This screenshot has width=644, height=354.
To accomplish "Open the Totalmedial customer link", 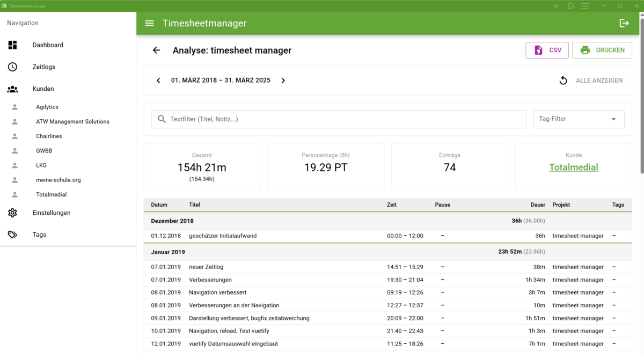I will tap(573, 168).
